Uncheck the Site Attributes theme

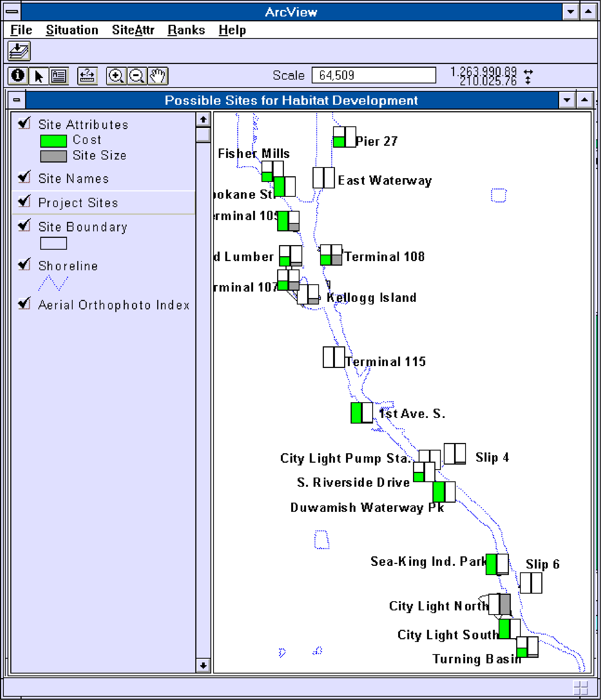pos(24,123)
